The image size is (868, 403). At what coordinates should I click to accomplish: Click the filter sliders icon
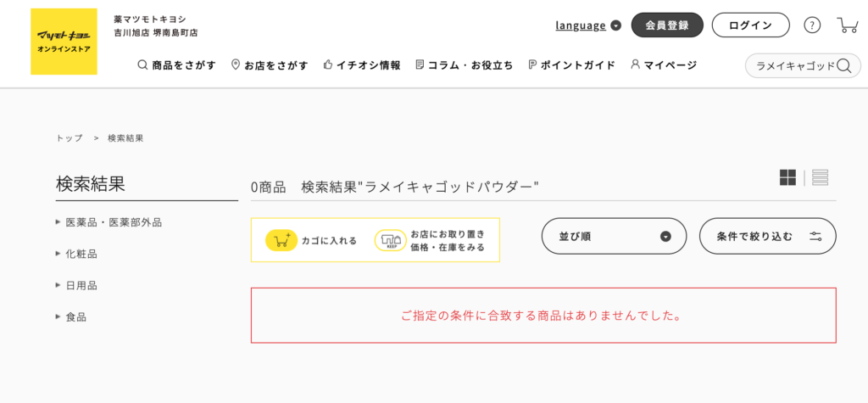pos(815,237)
